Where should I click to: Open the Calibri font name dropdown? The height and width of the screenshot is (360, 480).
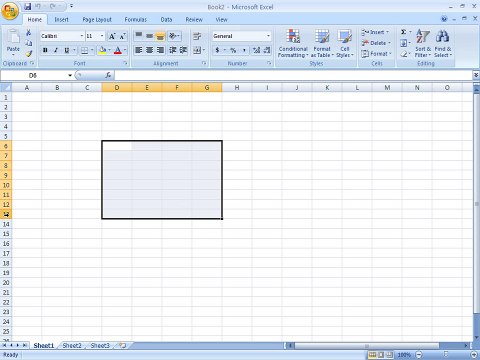point(82,36)
